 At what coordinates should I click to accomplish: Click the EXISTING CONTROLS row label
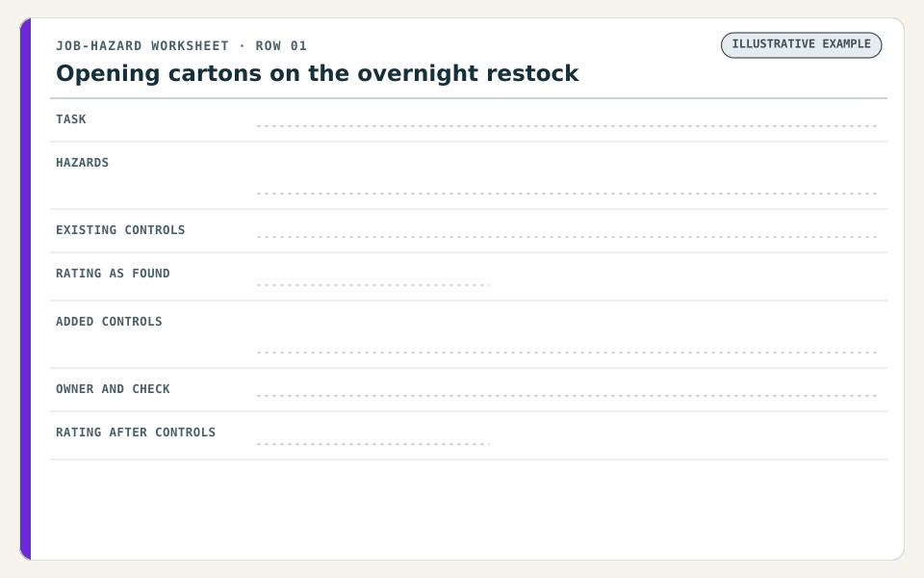[120, 230]
